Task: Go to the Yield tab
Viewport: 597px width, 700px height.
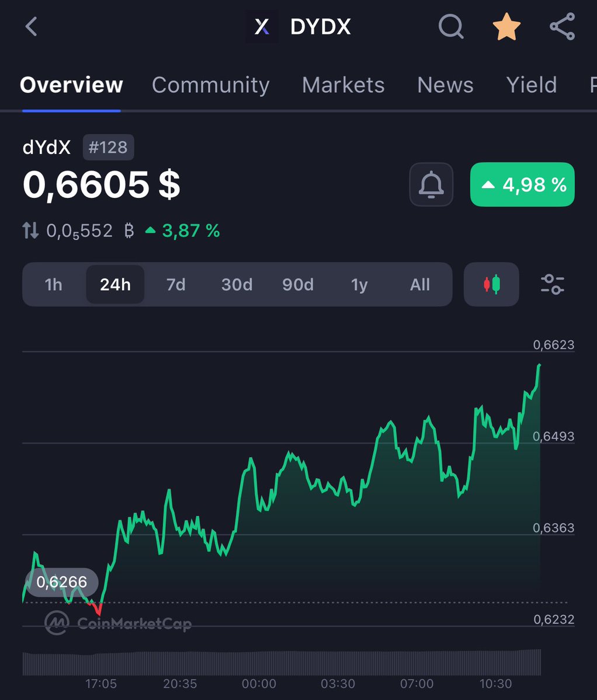Action: click(x=532, y=85)
